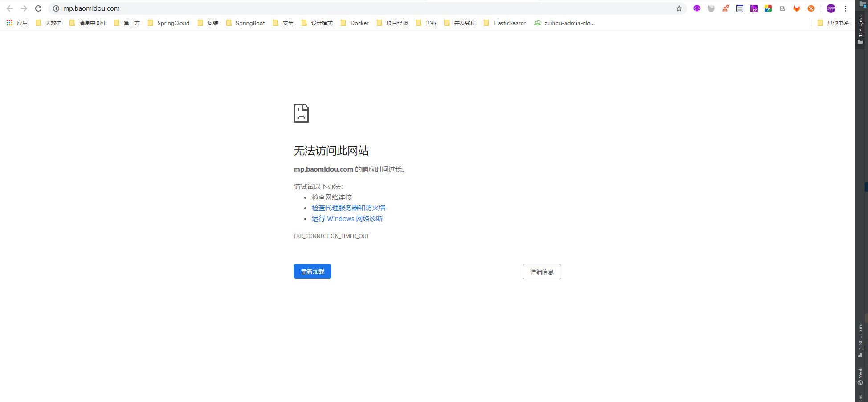Bookmark this page with the star icon
The image size is (868, 402).
[679, 8]
